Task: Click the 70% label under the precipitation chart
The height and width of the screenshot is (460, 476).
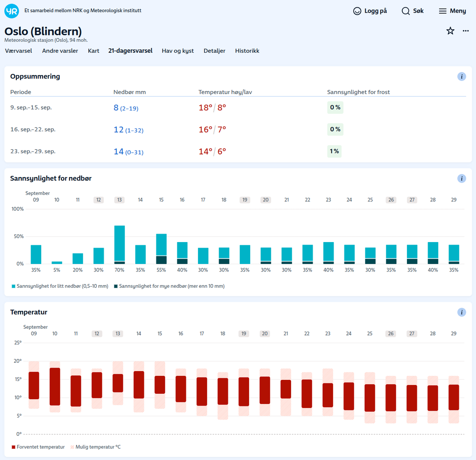Action: (119, 270)
